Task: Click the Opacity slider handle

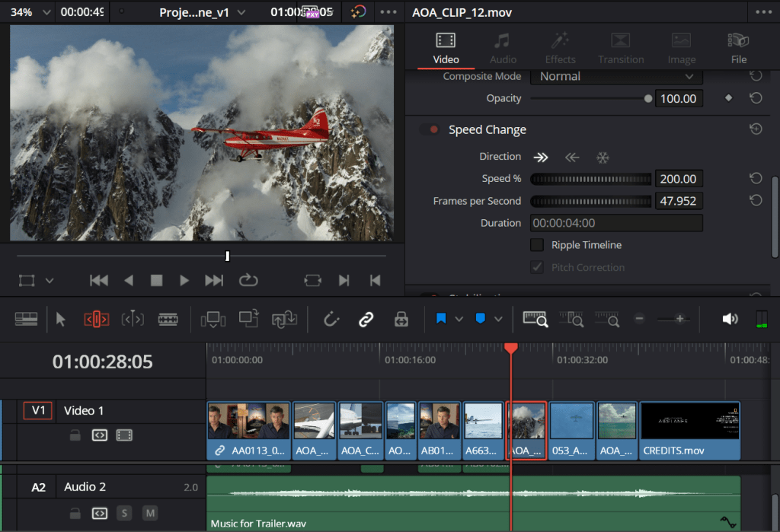Action: tap(648, 98)
